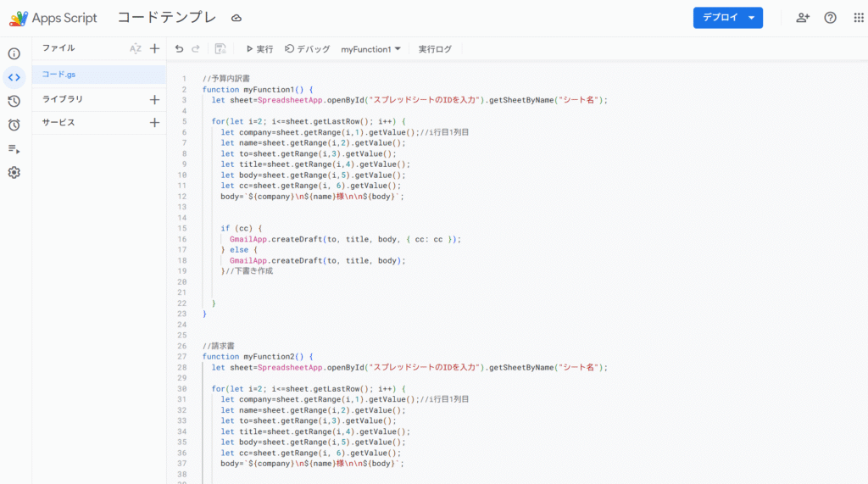Click the undo arrow in toolbar
This screenshot has width=868, height=484.
[x=179, y=49]
